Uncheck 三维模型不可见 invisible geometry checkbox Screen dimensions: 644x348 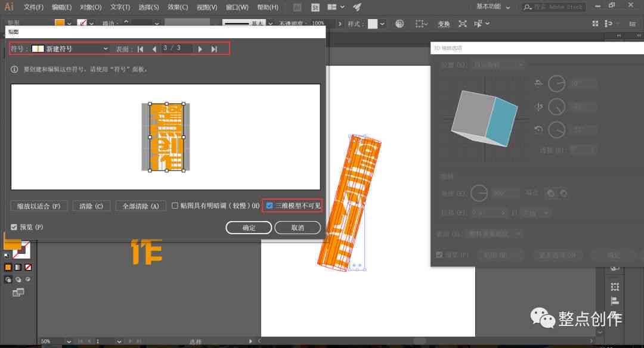click(x=270, y=206)
